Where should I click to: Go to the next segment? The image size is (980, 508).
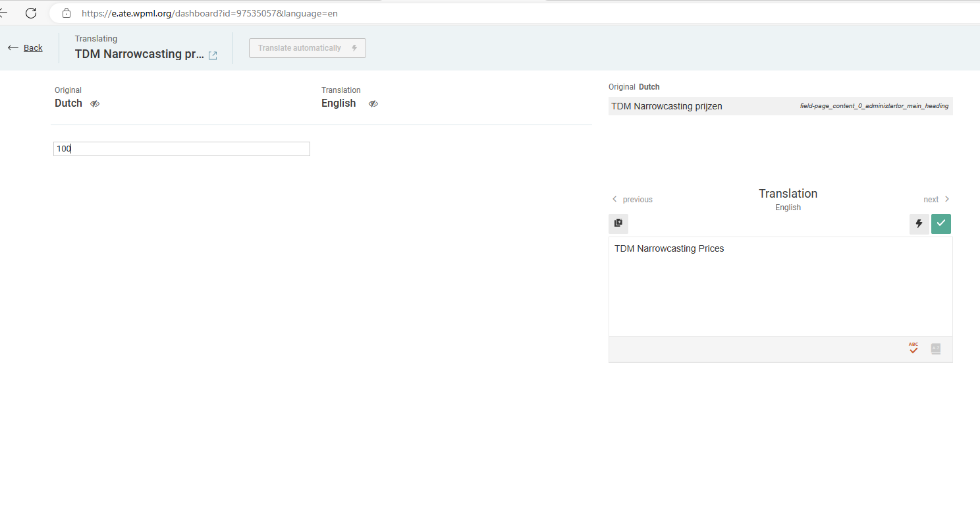tap(937, 199)
